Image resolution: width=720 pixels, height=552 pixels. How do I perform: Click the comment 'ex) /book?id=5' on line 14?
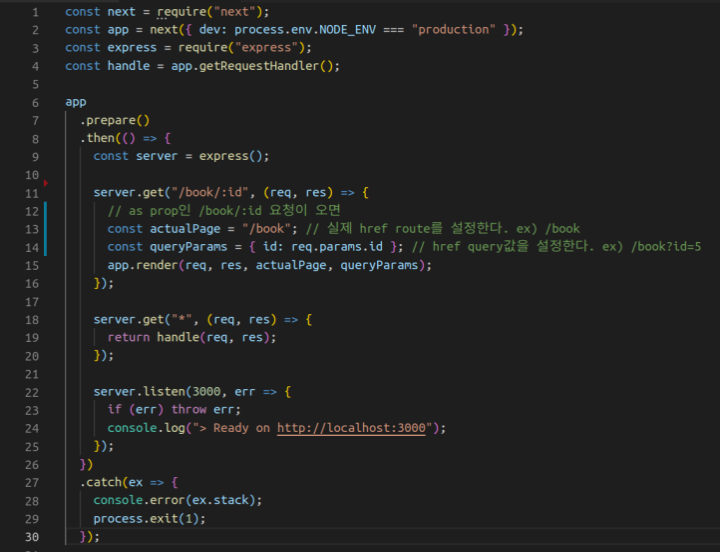pyautogui.click(x=652, y=247)
